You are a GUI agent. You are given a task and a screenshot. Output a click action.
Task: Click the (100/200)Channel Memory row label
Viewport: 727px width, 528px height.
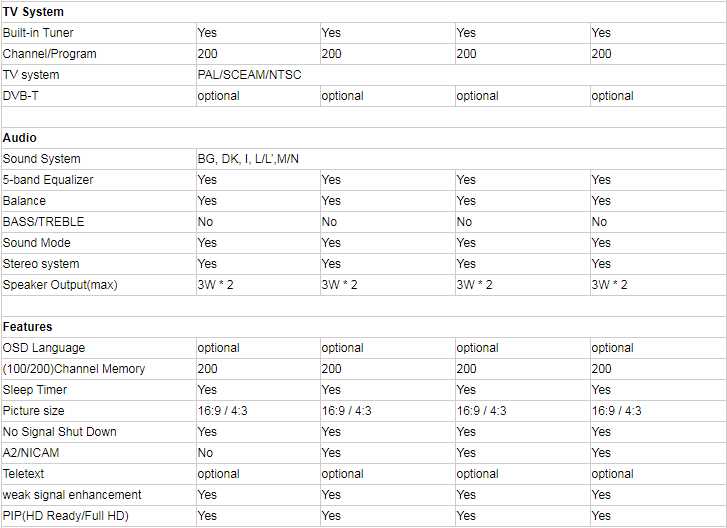coord(73,369)
